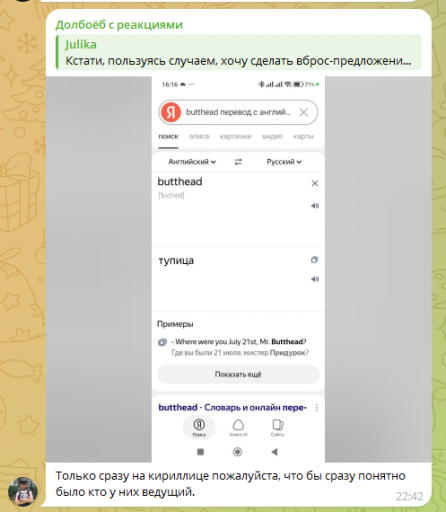Click the sender avatar photo
446x512 pixels.
(22, 491)
